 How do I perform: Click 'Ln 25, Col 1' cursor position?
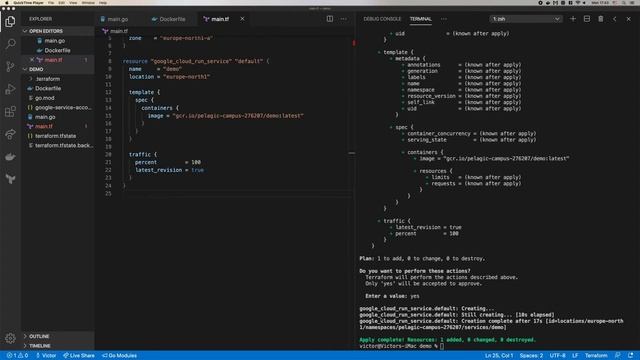click(499, 356)
